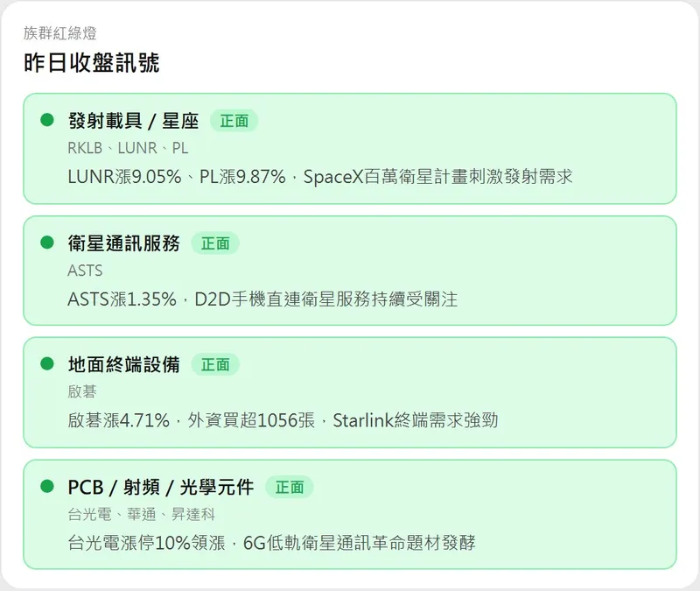The image size is (700, 591).
Task: Click the 台光電漲停10%領漲 summary line
Action: 271,542
